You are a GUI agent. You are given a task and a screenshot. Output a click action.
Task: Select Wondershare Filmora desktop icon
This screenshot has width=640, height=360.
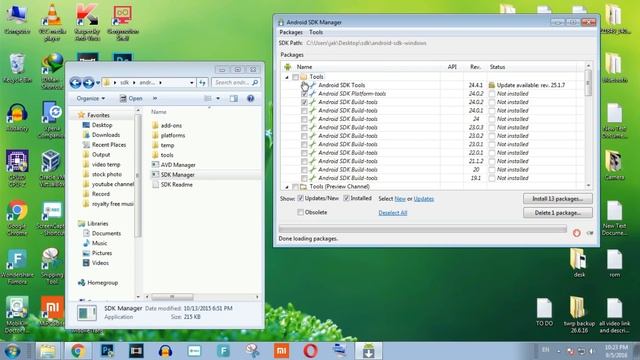click(x=17, y=267)
